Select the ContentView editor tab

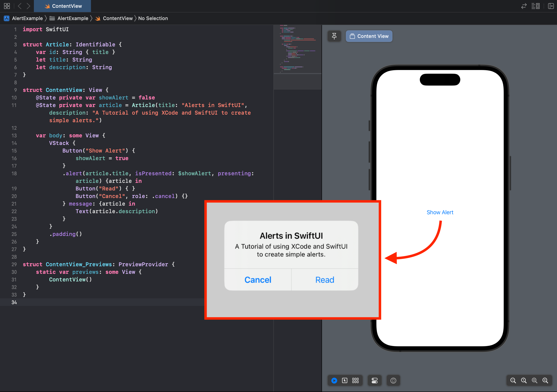point(63,6)
